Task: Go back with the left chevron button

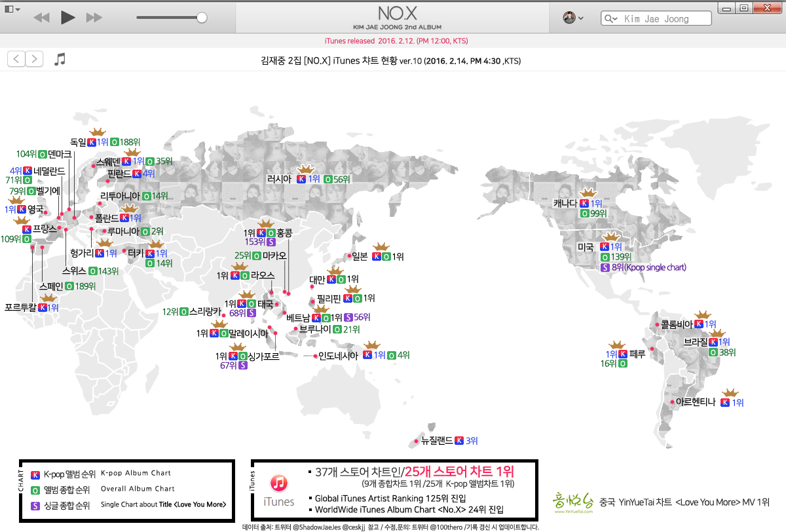Action: click(16, 59)
